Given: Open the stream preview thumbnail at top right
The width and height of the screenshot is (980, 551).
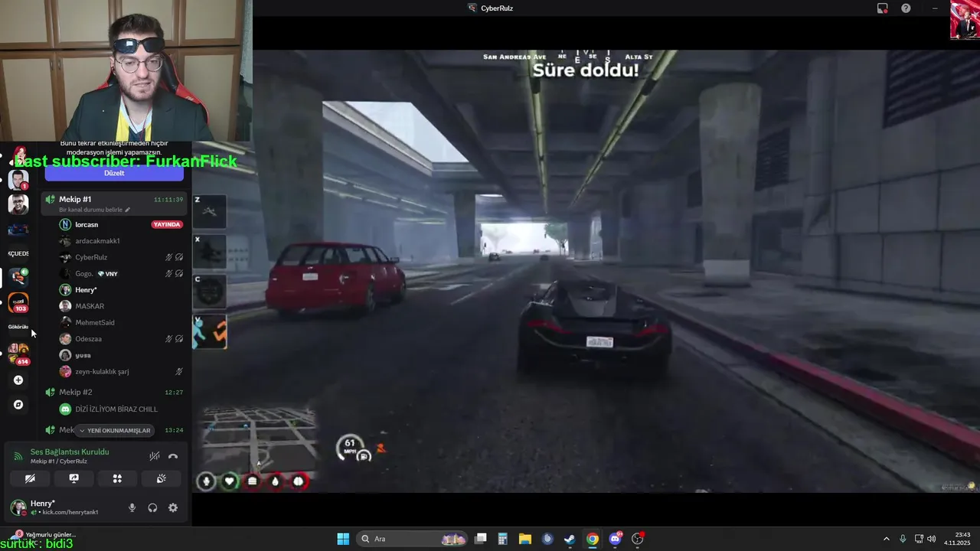Looking at the screenshot, I should click(965, 20).
